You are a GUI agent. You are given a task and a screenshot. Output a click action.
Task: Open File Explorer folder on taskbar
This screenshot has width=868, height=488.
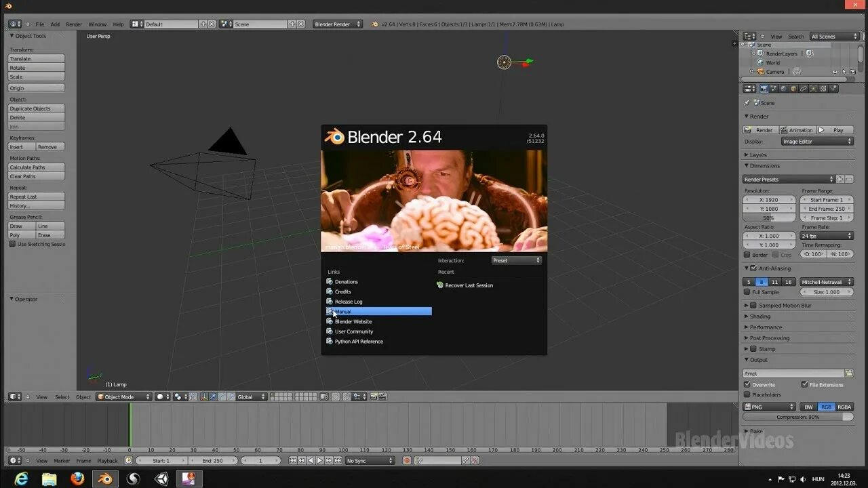click(x=50, y=479)
